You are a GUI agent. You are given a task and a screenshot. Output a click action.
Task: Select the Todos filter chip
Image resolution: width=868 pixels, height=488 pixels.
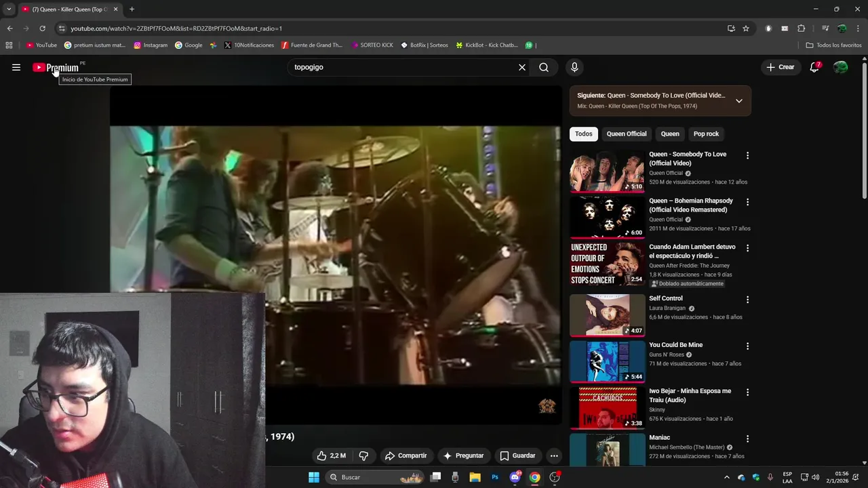(583, 134)
